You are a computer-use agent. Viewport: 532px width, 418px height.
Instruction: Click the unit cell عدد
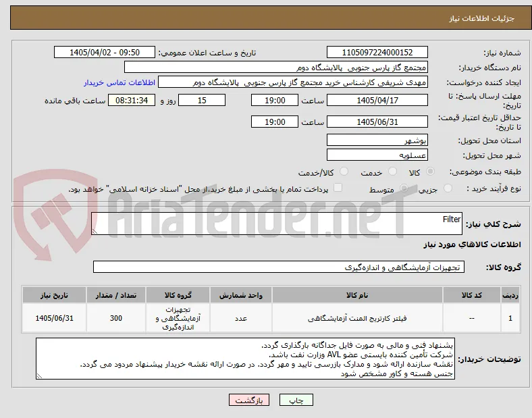click(x=240, y=318)
